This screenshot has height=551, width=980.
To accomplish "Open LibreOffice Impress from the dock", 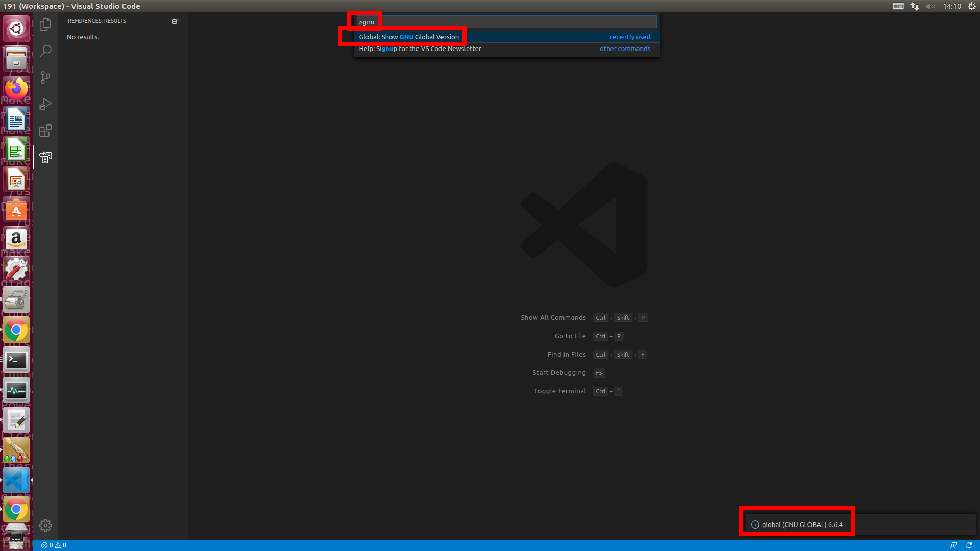I will pos(16,179).
